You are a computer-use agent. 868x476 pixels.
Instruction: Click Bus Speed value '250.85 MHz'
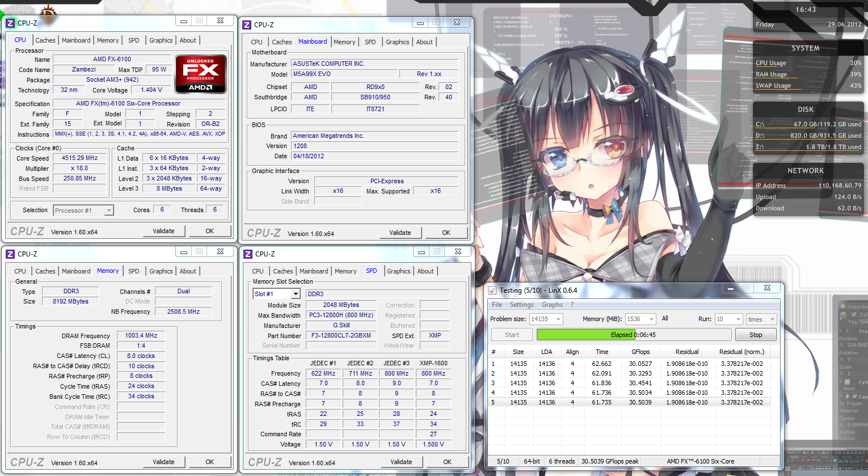click(79, 179)
